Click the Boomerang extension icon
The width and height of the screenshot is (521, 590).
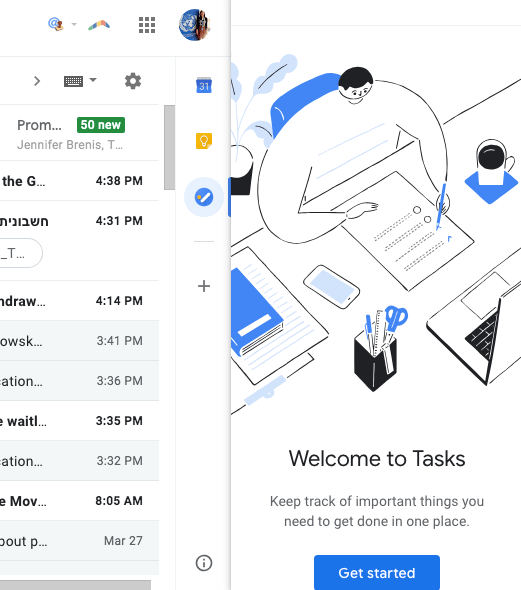pos(99,25)
